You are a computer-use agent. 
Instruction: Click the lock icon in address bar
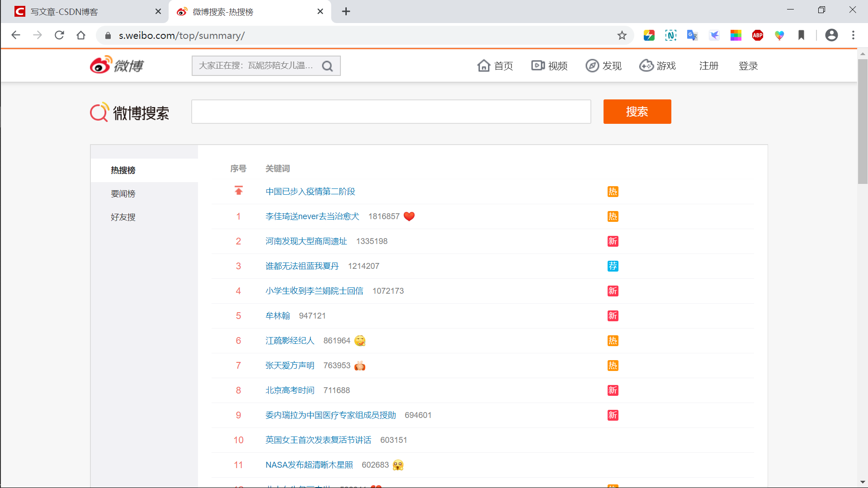pyautogui.click(x=108, y=35)
